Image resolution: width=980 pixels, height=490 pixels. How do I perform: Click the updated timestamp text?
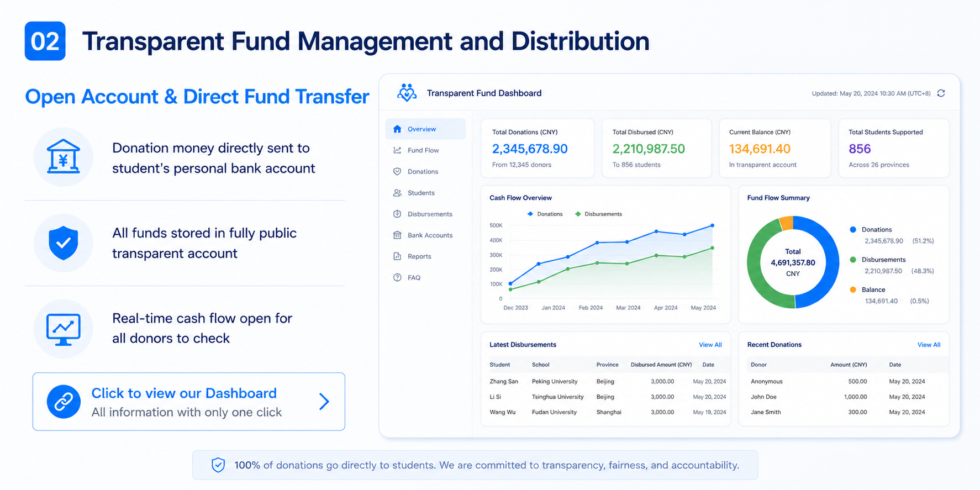tap(871, 93)
